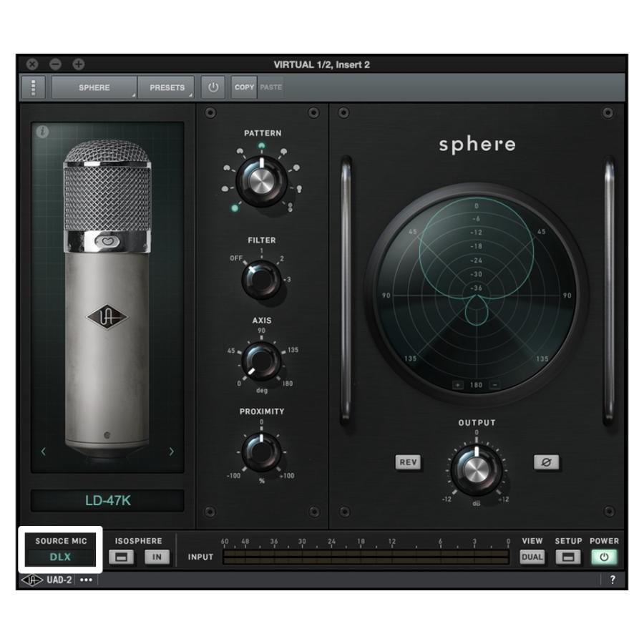Toggle the green POWER button

tap(604, 557)
